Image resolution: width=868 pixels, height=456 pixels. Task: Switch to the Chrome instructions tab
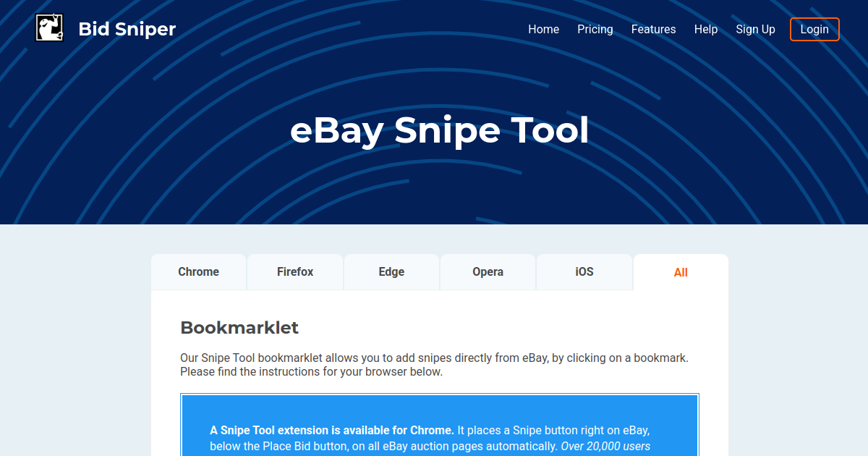point(199,271)
